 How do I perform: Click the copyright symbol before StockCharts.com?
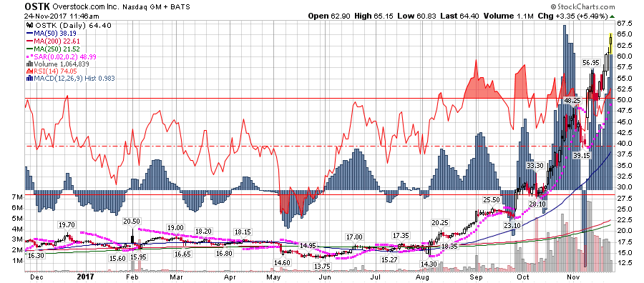coord(553,6)
